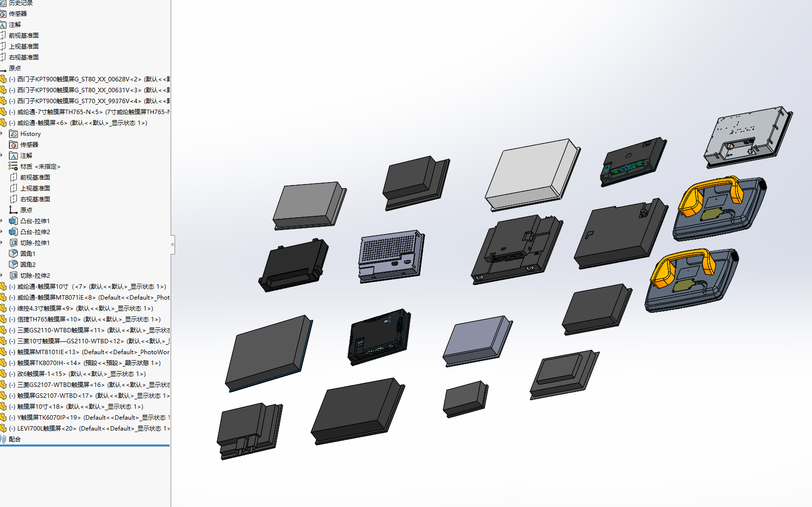Viewport: 812px width, 507px height.
Task: Select the top-level 原点 origin
Action: 15,68
